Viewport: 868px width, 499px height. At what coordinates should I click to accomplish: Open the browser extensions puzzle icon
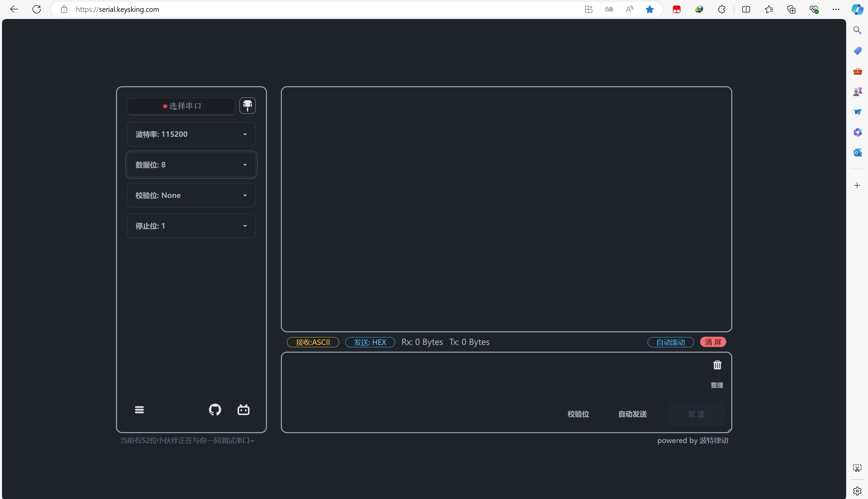(721, 9)
